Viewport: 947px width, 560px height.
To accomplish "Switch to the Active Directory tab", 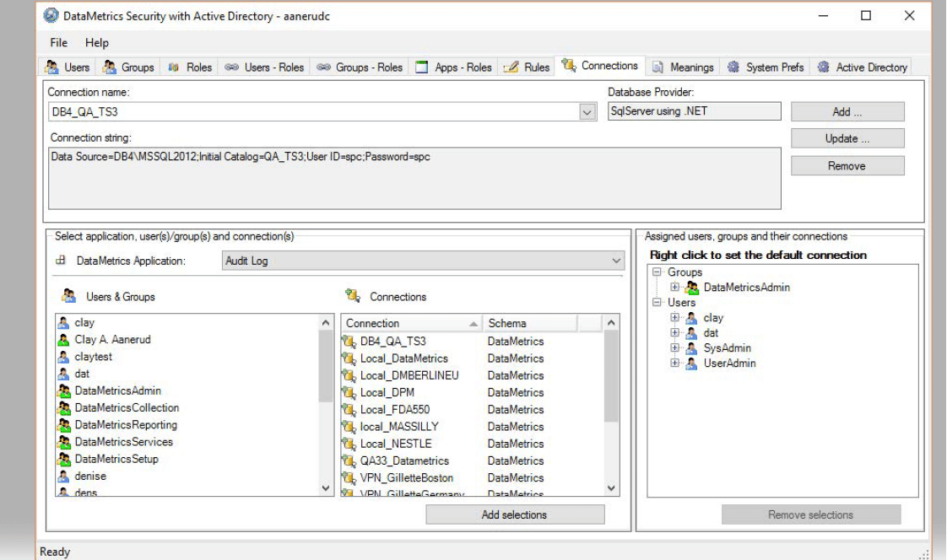I will point(862,67).
